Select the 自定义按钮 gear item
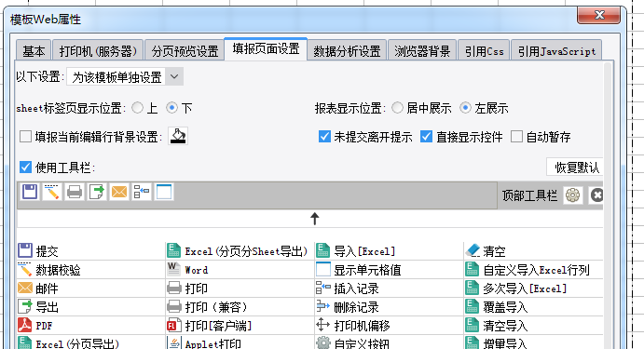The width and height of the screenshot is (644, 349). point(353,342)
